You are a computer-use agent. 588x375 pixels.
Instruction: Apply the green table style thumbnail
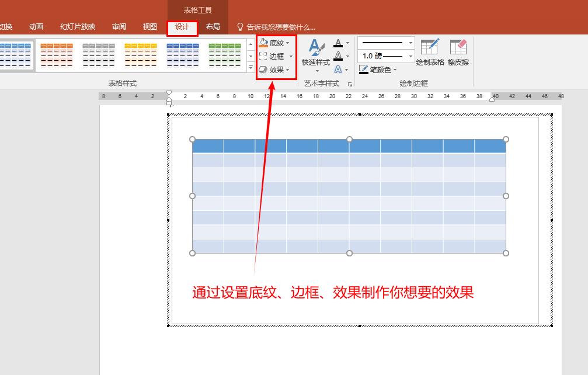pos(225,55)
